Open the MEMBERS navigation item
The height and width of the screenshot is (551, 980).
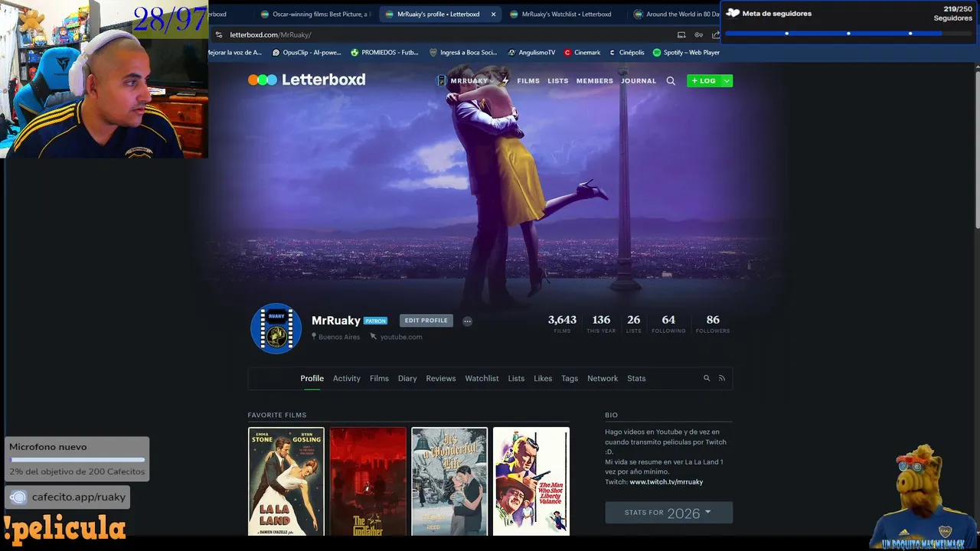(x=595, y=80)
